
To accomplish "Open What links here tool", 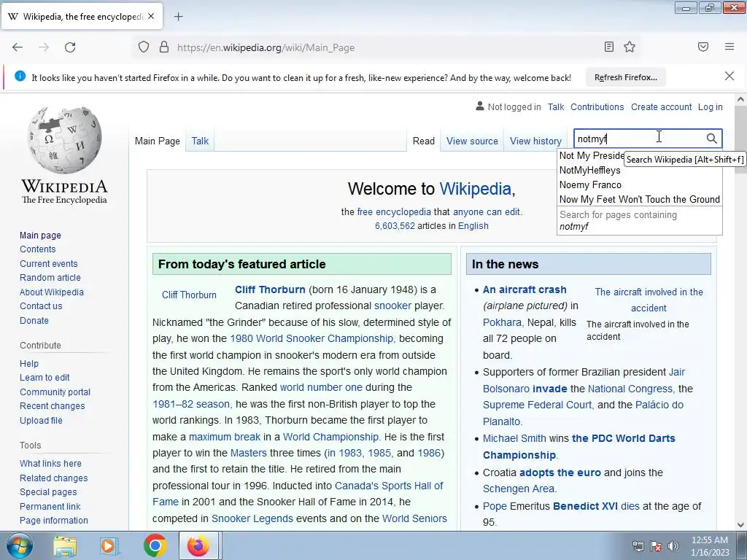I will pyautogui.click(x=50, y=463).
